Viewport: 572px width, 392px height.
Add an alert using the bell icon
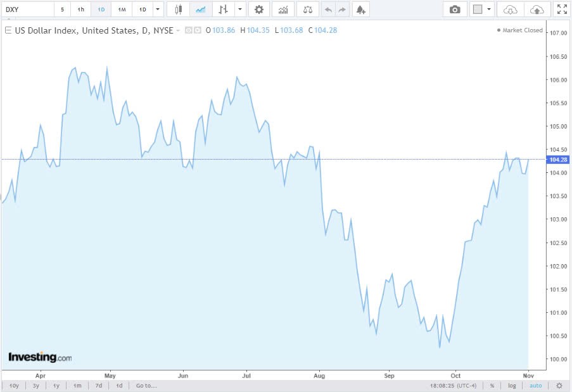click(x=360, y=9)
